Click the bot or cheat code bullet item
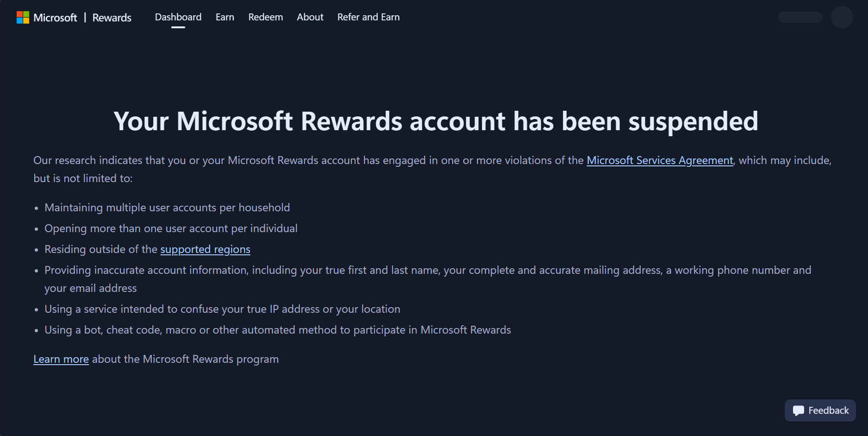Viewport: 868px width, 436px height. click(278, 330)
